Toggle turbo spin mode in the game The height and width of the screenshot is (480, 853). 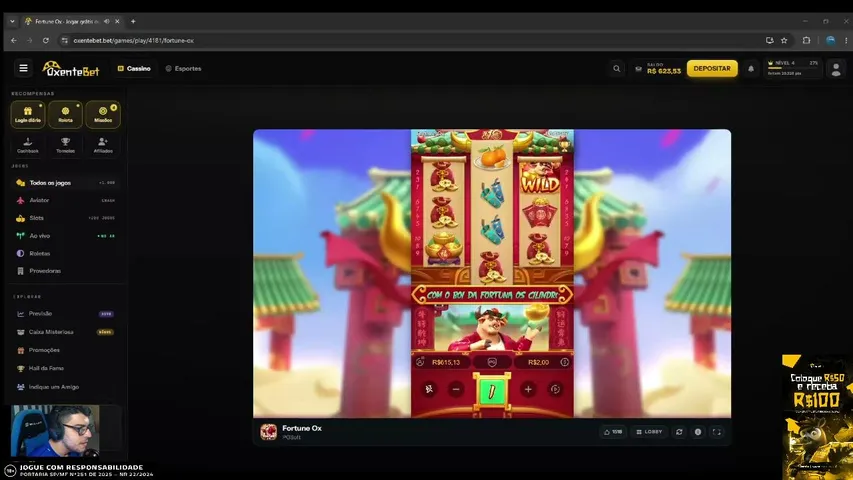click(x=429, y=389)
